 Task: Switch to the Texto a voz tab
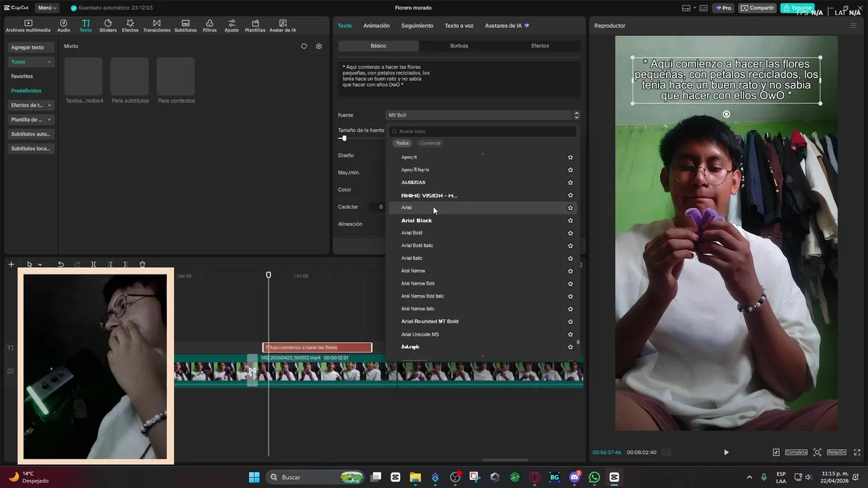[459, 26]
